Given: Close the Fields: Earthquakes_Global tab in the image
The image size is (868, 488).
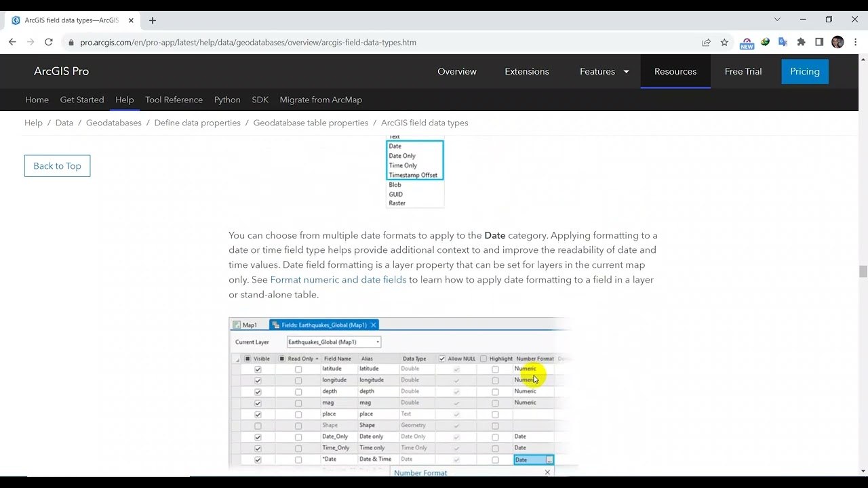Looking at the screenshot, I should click(x=373, y=325).
